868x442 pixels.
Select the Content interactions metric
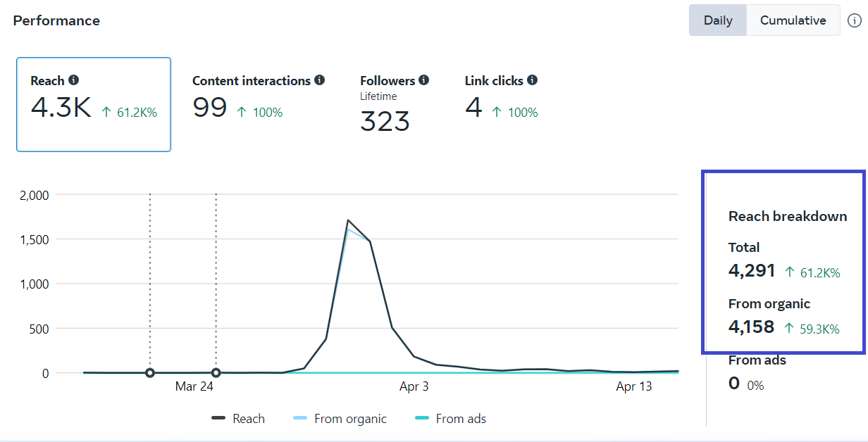(x=258, y=99)
